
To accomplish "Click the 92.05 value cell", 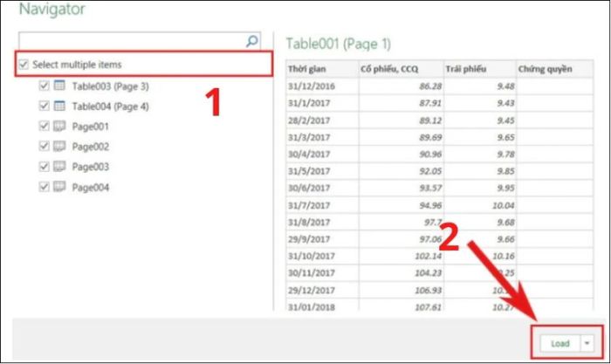I will 401,171.
